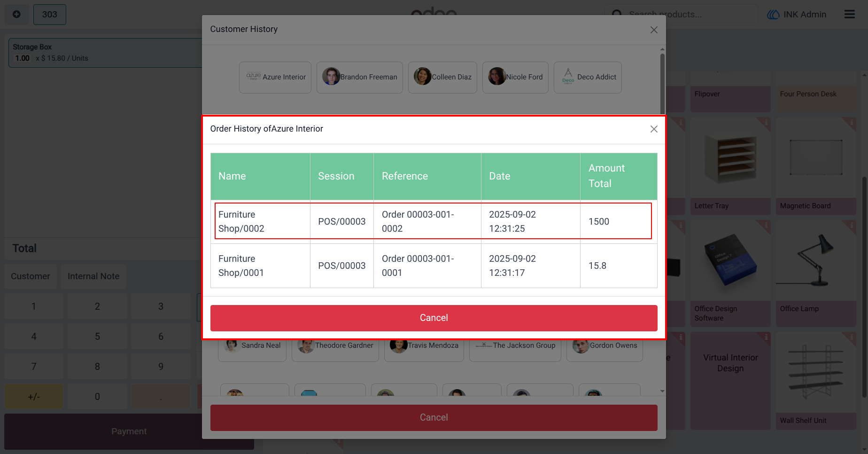Select Office Design Software product
868x454 pixels.
pyautogui.click(x=730, y=274)
